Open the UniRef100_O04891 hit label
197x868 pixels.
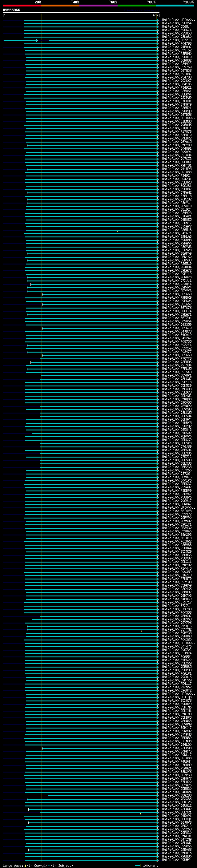[x=177, y=149]
